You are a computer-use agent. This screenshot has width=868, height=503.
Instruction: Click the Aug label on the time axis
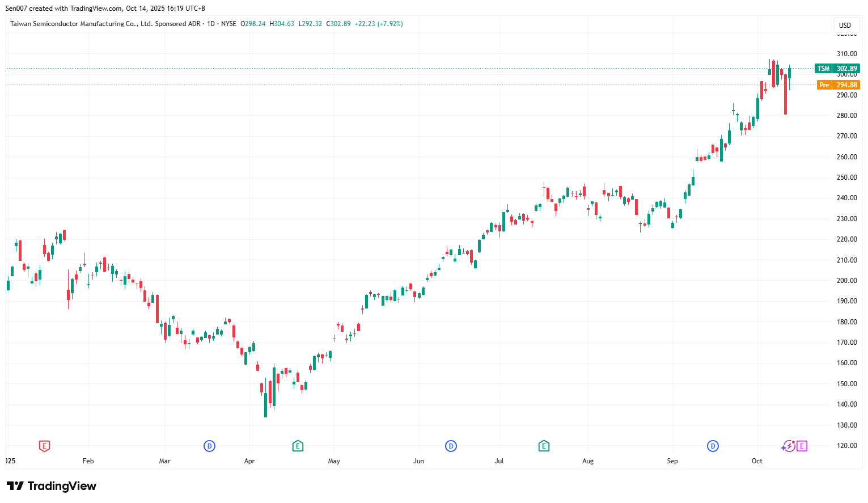point(588,461)
